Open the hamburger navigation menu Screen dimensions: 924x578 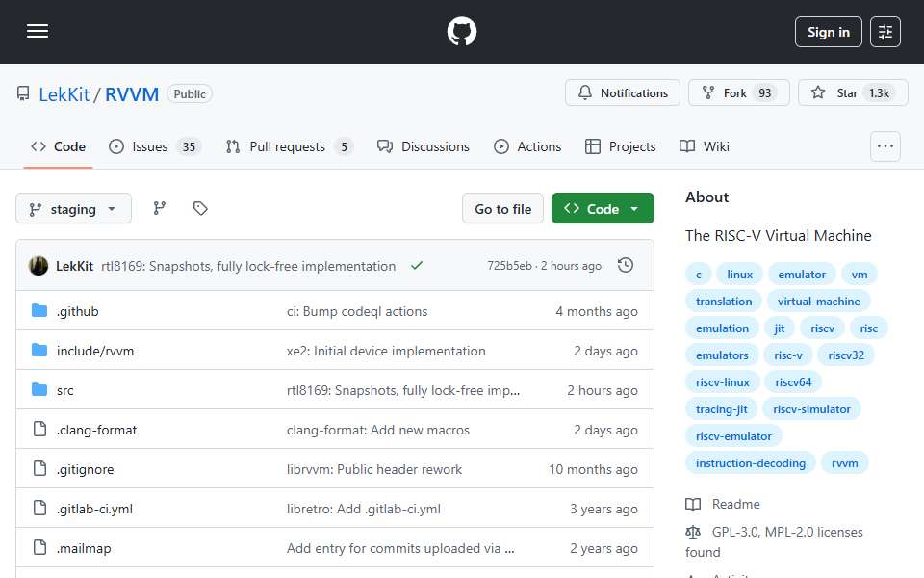pyautogui.click(x=38, y=31)
